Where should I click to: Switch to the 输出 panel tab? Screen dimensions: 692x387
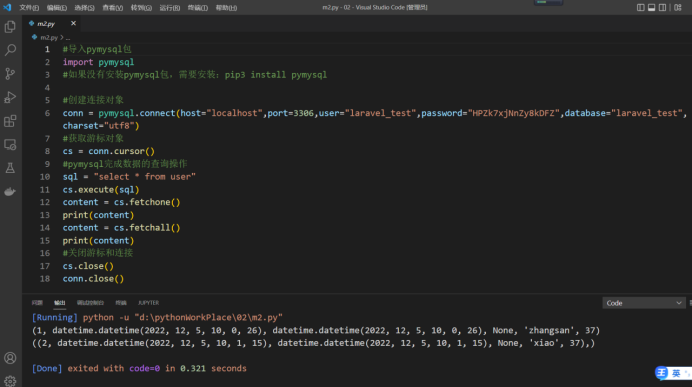(60, 303)
